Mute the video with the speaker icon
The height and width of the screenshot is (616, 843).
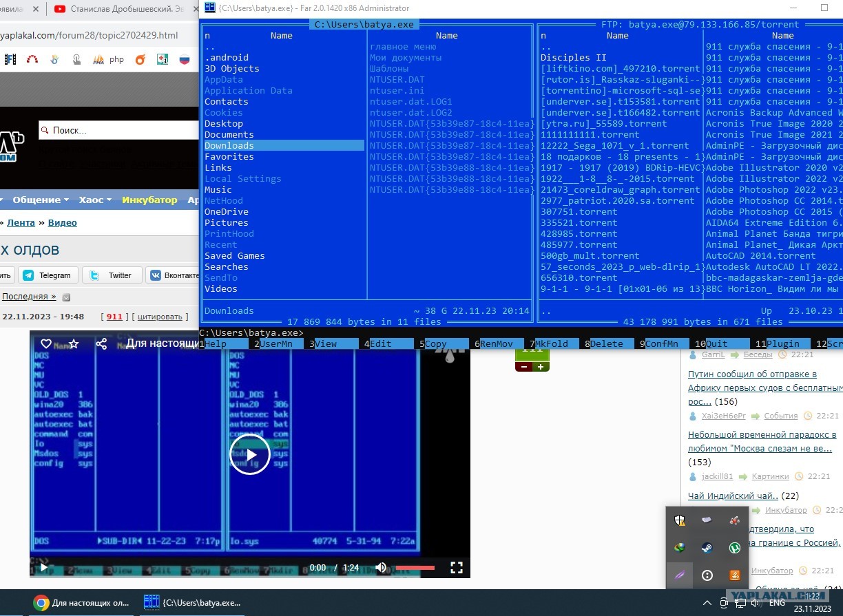coord(381,568)
